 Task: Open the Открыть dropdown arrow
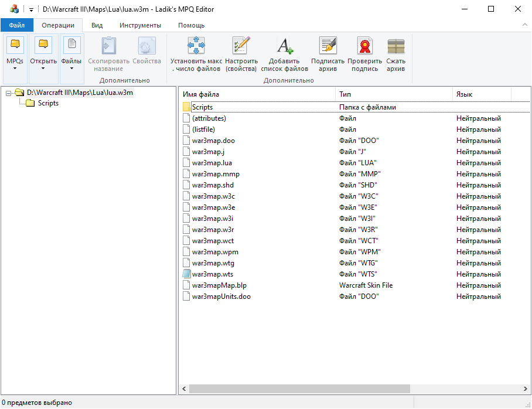pos(43,69)
